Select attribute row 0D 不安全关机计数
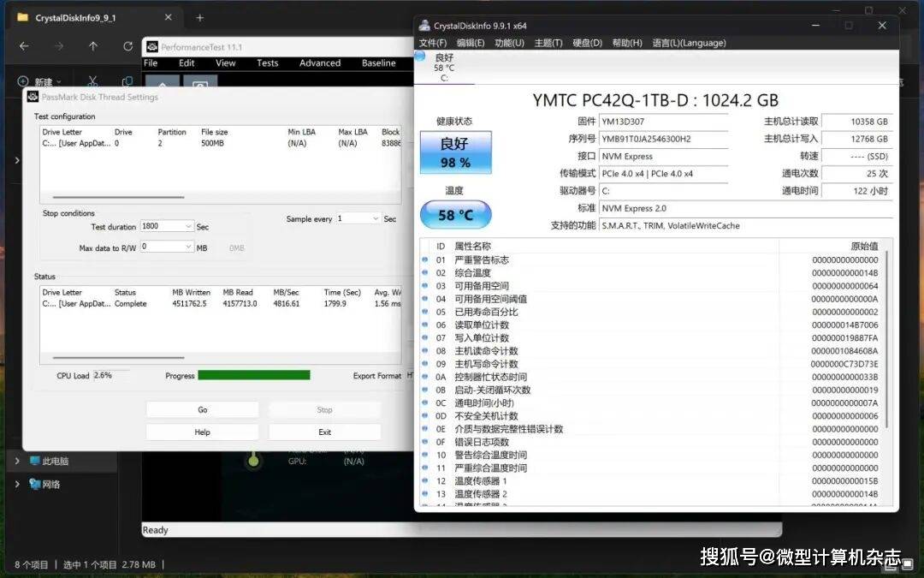 (x=651, y=416)
